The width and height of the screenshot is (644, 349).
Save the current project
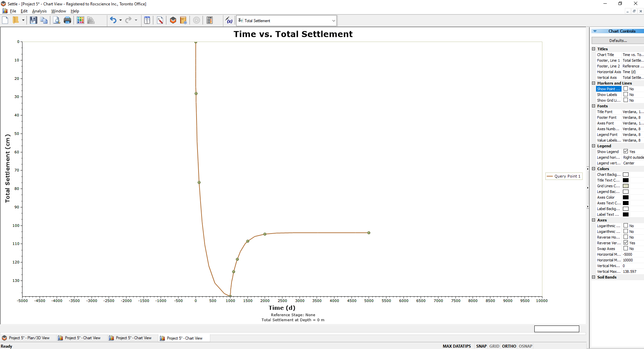click(x=33, y=20)
